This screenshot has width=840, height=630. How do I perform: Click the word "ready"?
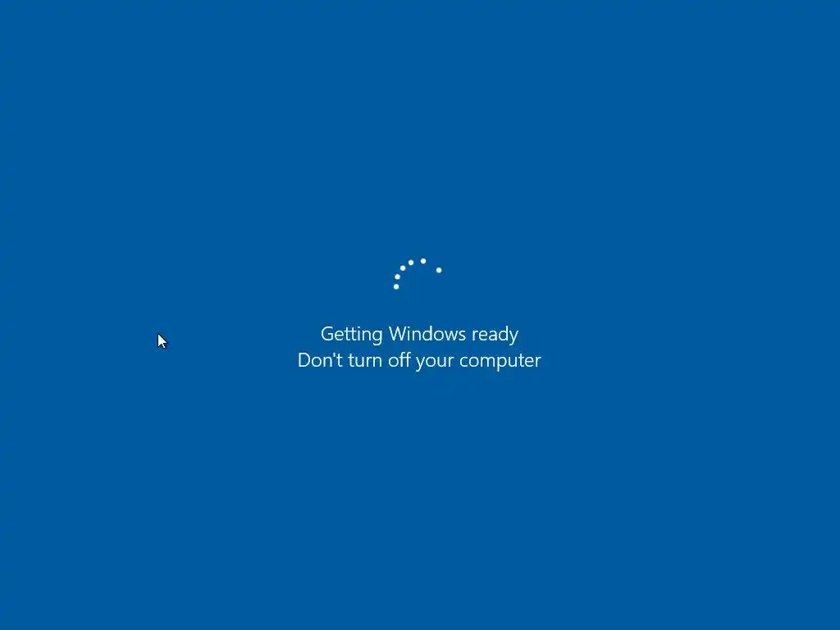pos(495,335)
